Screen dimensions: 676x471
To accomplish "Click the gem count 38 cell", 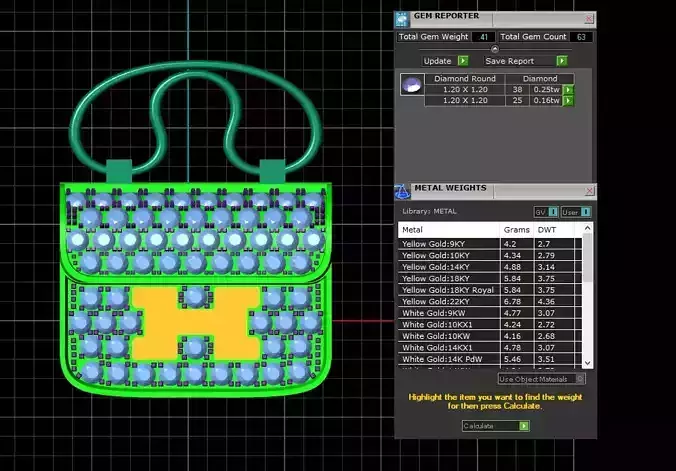I will pos(517,90).
